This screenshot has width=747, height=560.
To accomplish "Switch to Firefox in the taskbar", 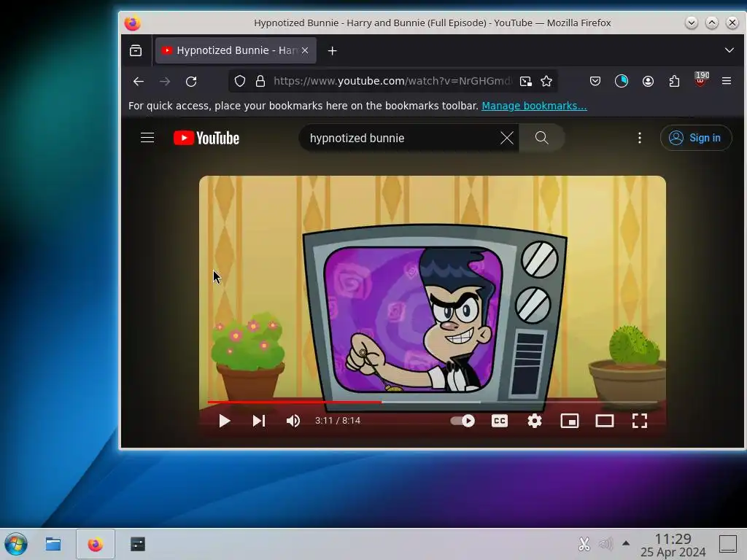I will pyautogui.click(x=96, y=544).
